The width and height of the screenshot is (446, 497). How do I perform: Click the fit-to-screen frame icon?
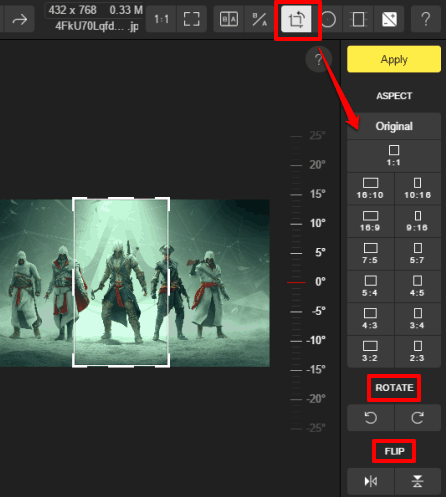191,19
